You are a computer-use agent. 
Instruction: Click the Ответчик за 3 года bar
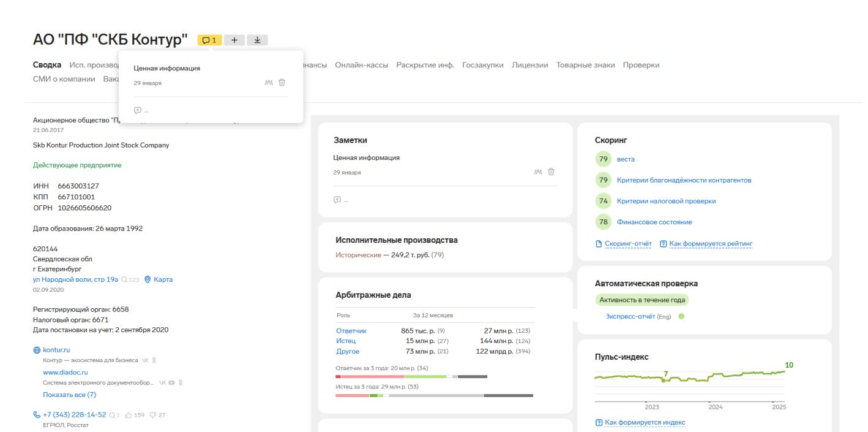pyautogui.click(x=411, y=376)
